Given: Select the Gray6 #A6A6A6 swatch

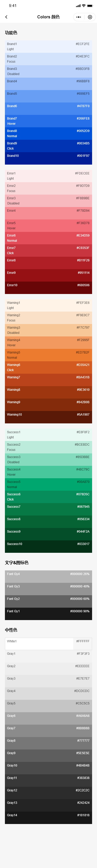Looking at the screenshot, I should (x=49, y=718).
